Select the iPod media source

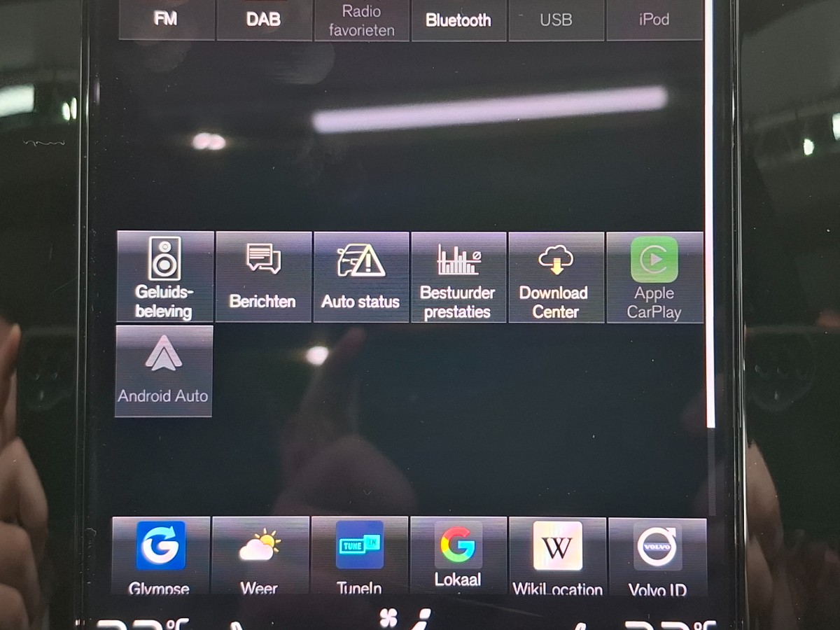point(654,20)
